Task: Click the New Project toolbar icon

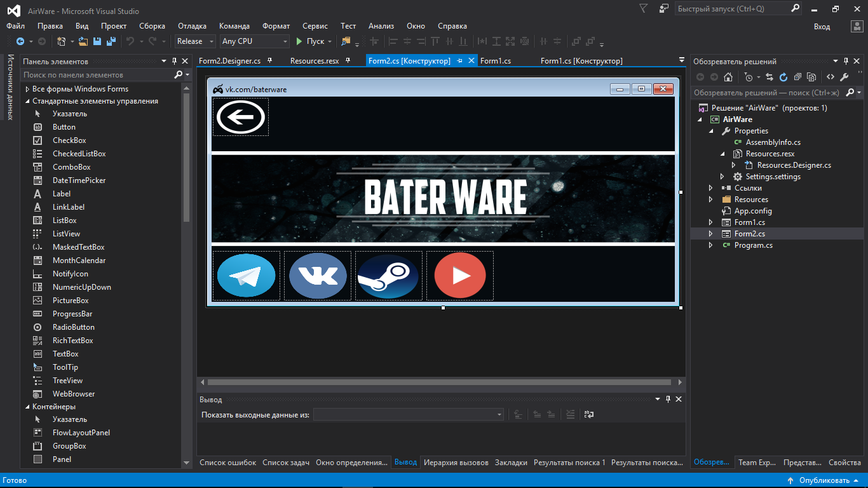Action: (x=61, y=41)
